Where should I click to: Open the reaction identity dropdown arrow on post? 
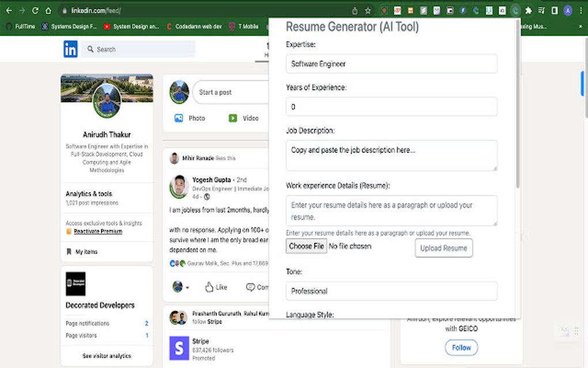coord(187,288)
